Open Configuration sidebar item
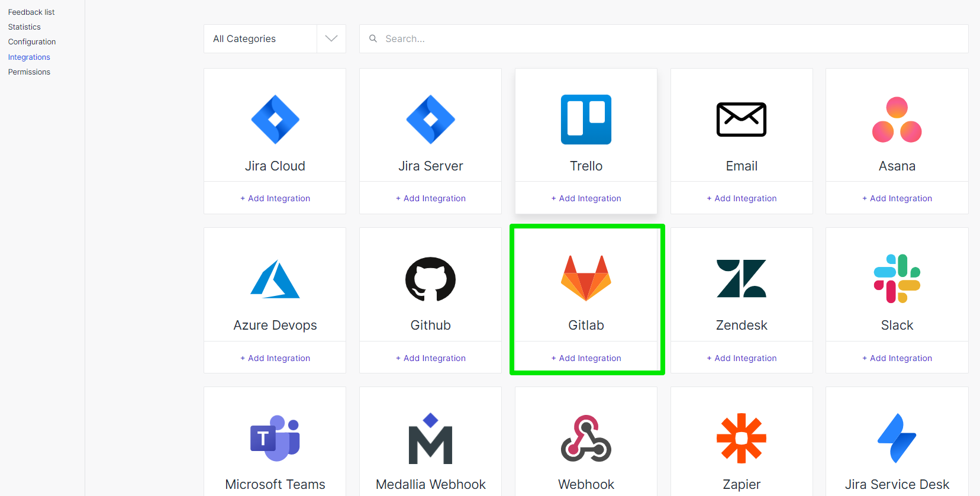Screen dimensions: 980x496 32,41
